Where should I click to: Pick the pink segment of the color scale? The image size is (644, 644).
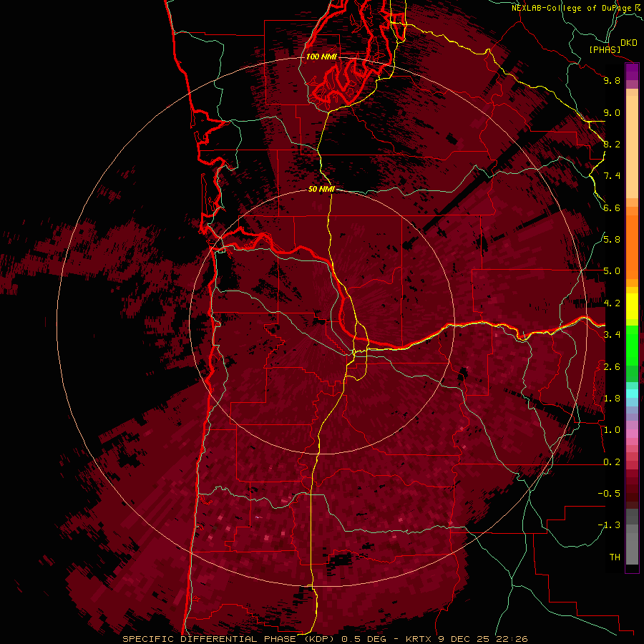pyautogui.click(x=632, y=434)
